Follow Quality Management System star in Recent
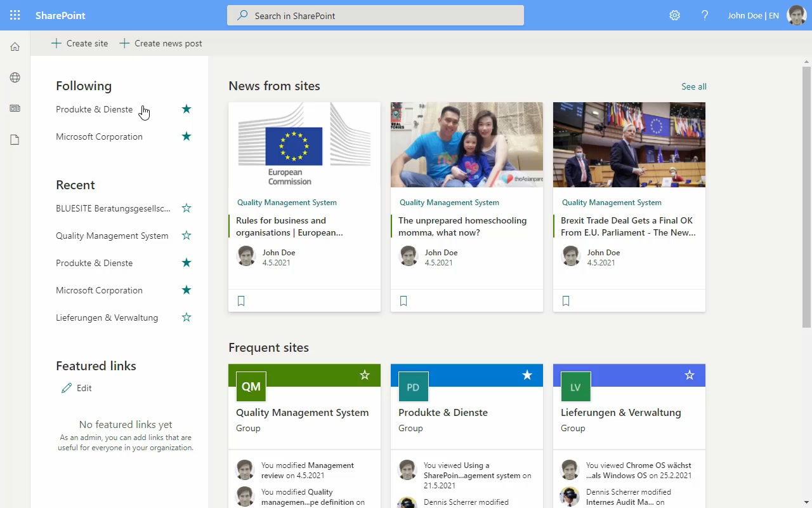The image size is (812, 508). [x=187, y=236]
